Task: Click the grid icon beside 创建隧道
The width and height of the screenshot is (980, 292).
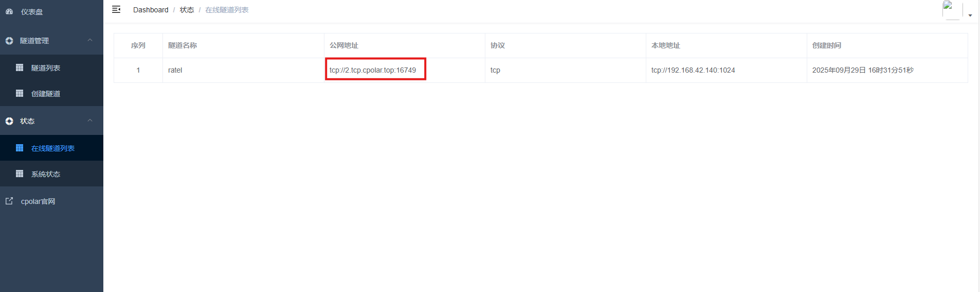Action: (20, 93)
